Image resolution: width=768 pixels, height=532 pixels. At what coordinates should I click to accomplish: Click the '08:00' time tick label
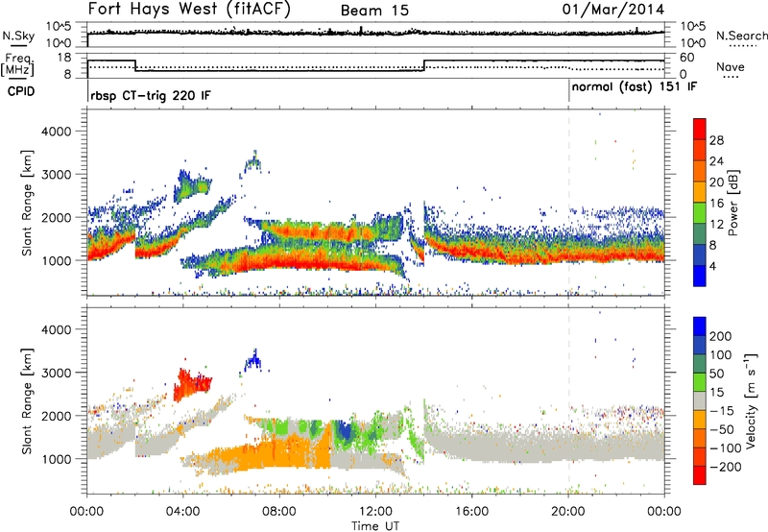(x=279, y=512)
